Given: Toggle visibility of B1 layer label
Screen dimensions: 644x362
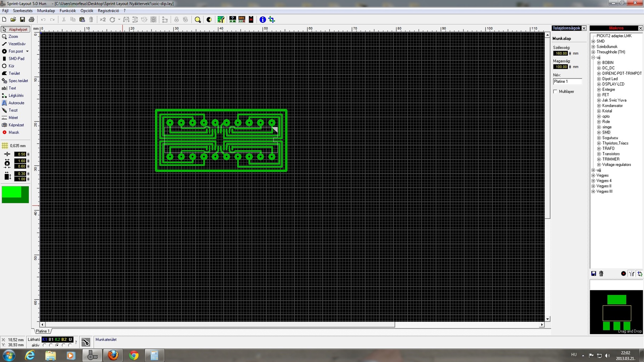Looking at the screenshot, I should 51,339.
